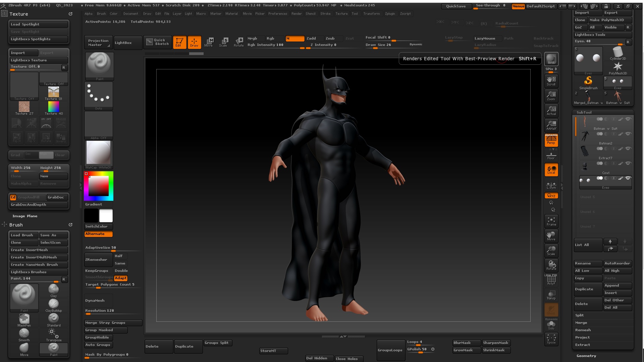The image size is (644, 362).
Task: Click the DynaMesh button
Action: click(98, 300)
